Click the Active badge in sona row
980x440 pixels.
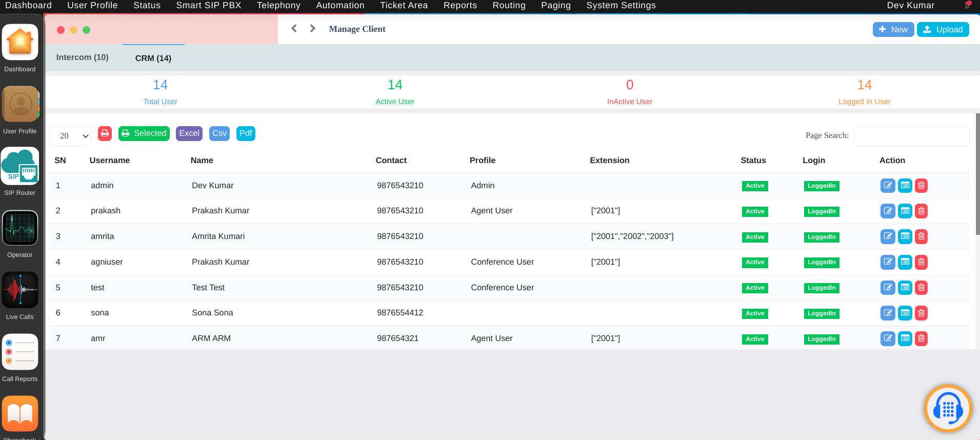click(x=755, y=314)
